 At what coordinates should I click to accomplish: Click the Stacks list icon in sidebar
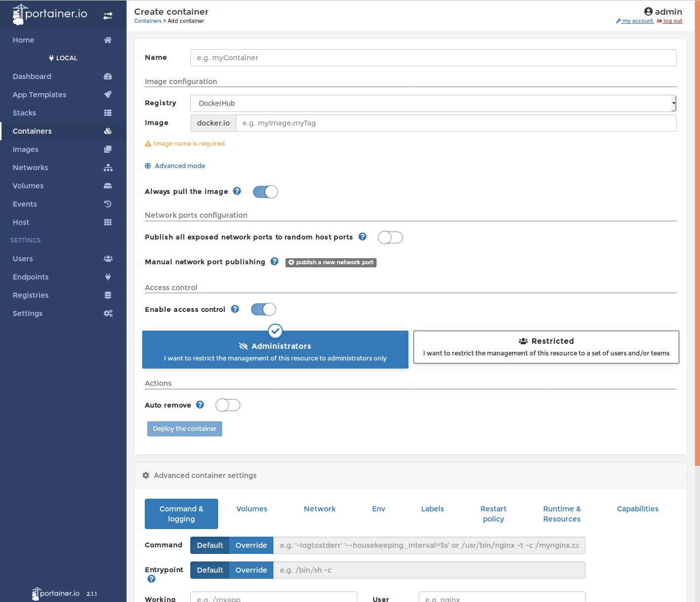point(108,112)
